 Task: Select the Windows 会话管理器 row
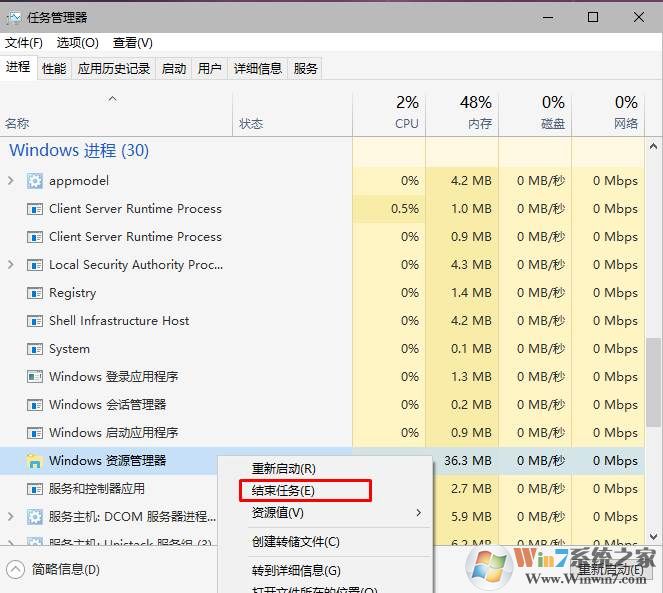tap(322, 405)
